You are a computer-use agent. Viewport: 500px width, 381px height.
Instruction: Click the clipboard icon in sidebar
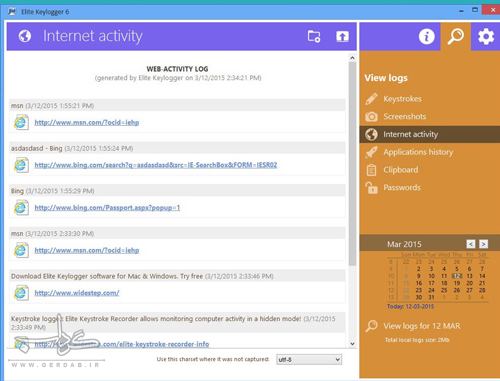point(371,170)
